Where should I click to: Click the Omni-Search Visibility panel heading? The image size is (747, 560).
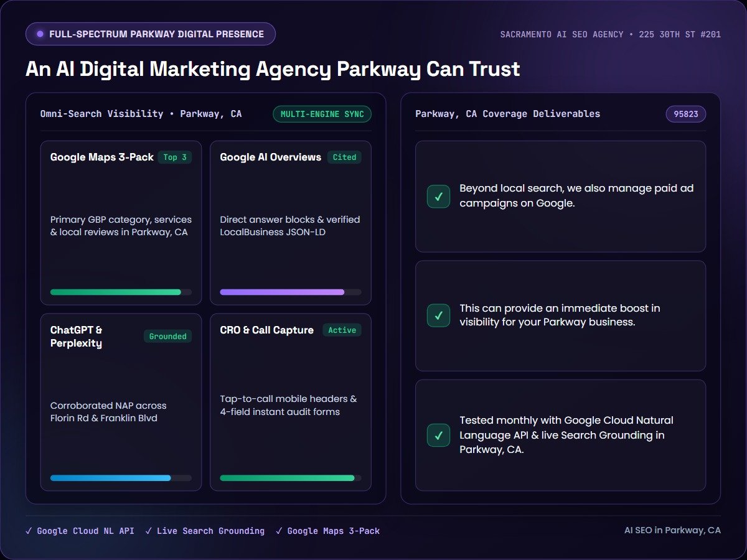(x=141, y=114)
